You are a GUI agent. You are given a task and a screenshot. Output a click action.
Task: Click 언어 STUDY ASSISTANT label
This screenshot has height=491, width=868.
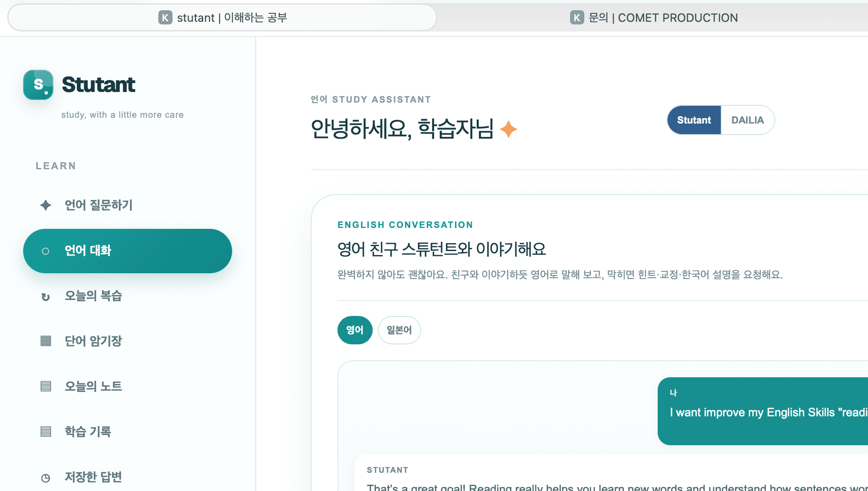(371, 100)
